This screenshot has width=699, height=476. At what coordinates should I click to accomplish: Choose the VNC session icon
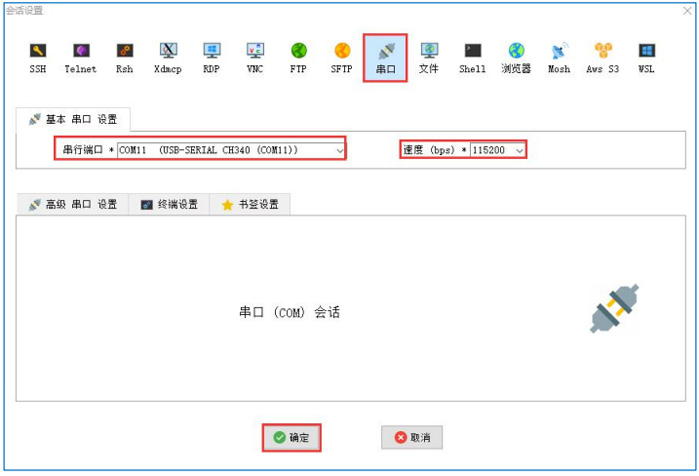255,58
